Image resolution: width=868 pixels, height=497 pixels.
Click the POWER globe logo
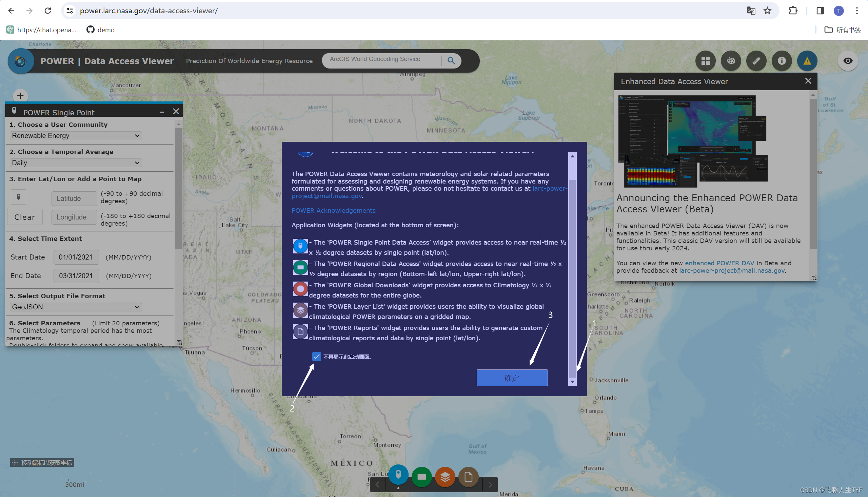point(20,61)
